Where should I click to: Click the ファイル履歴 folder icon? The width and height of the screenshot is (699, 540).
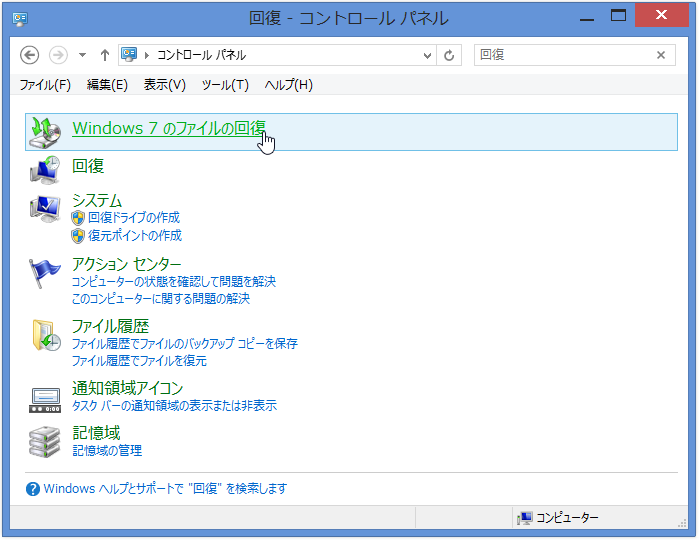[x=46, y=335]
